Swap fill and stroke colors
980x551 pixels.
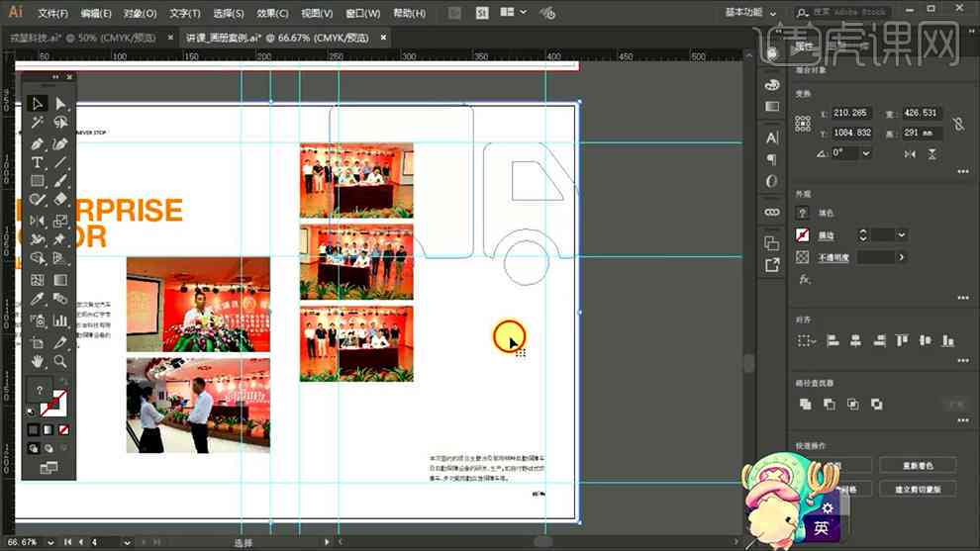click(62, 381)
